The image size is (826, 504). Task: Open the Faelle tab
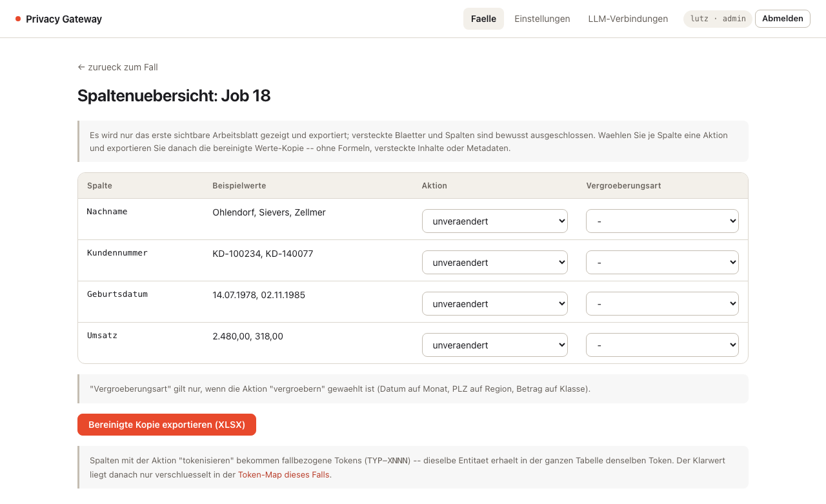pos(483,19)
